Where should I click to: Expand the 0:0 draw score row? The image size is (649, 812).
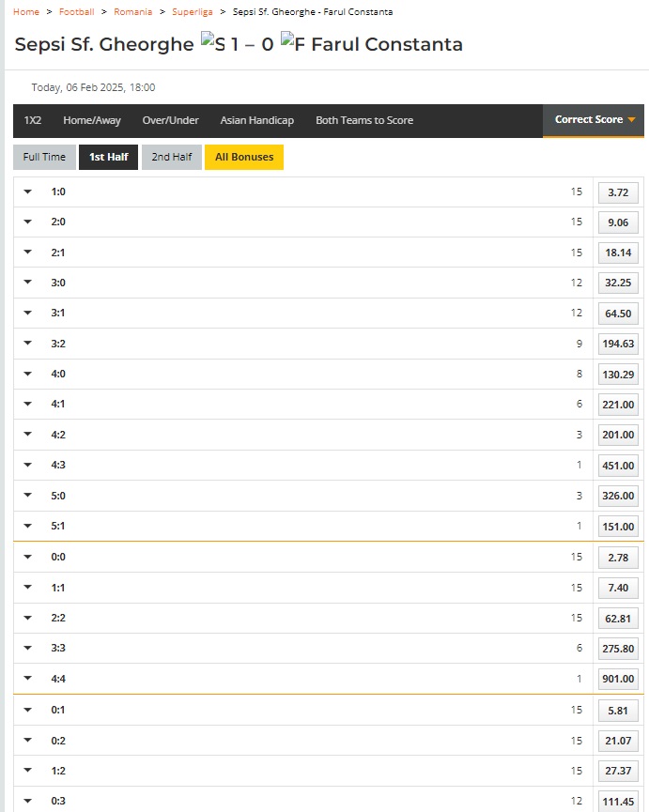28,557
